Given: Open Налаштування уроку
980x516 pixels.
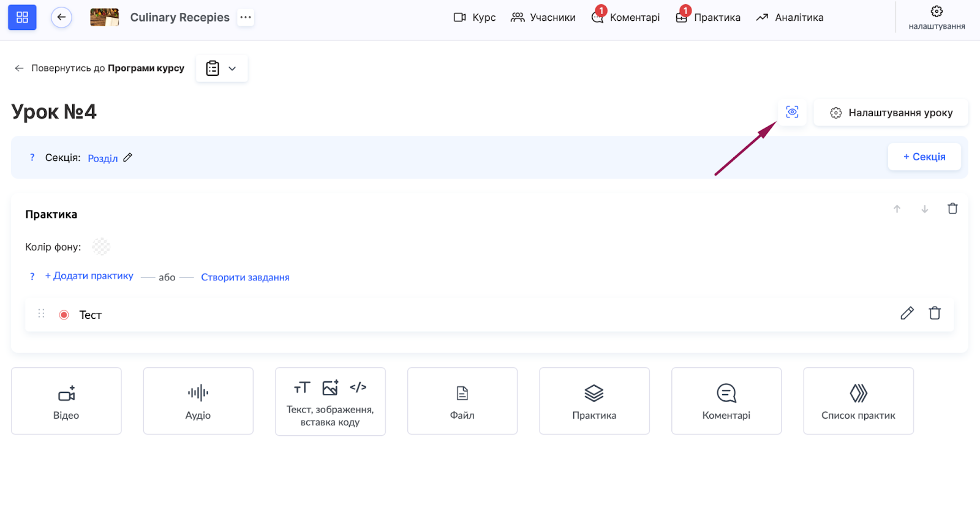Looking at the screenshot, I should [x=891, y=113].
